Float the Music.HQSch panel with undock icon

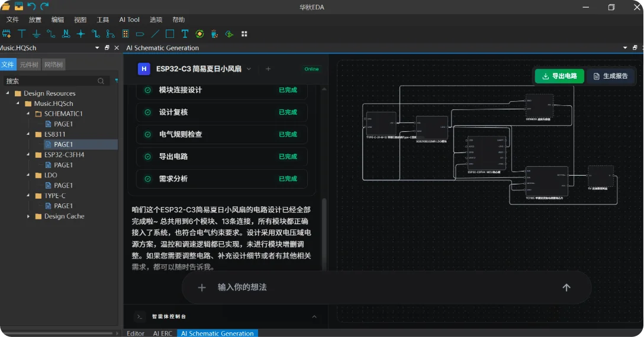pos(107,48)
